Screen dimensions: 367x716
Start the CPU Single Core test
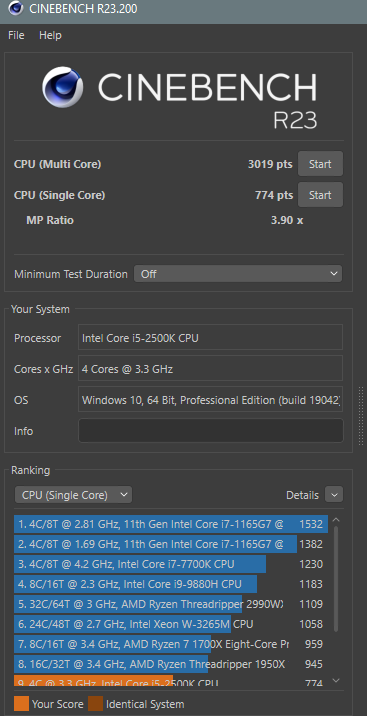pyautogui.click(x=320, y=195)
